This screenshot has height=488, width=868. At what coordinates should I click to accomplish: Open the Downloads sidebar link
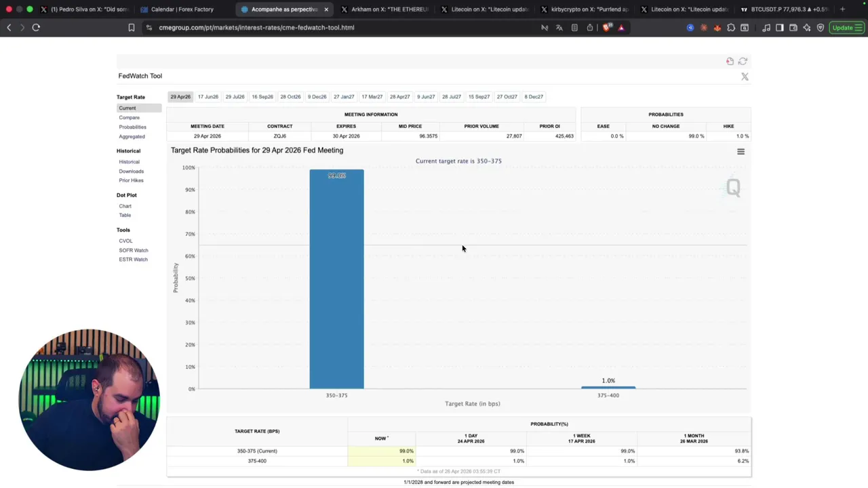point(132,171)
